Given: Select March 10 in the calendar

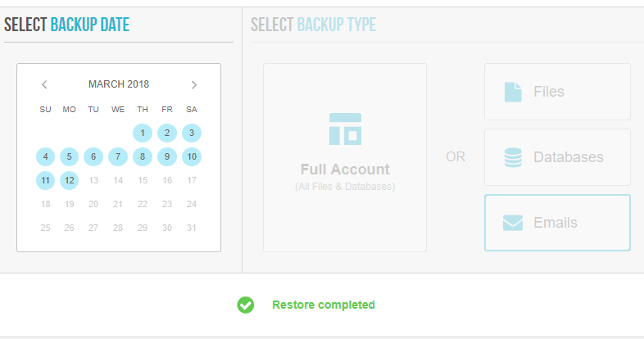Looking at the screenshot, I should (x=192, y=156).
